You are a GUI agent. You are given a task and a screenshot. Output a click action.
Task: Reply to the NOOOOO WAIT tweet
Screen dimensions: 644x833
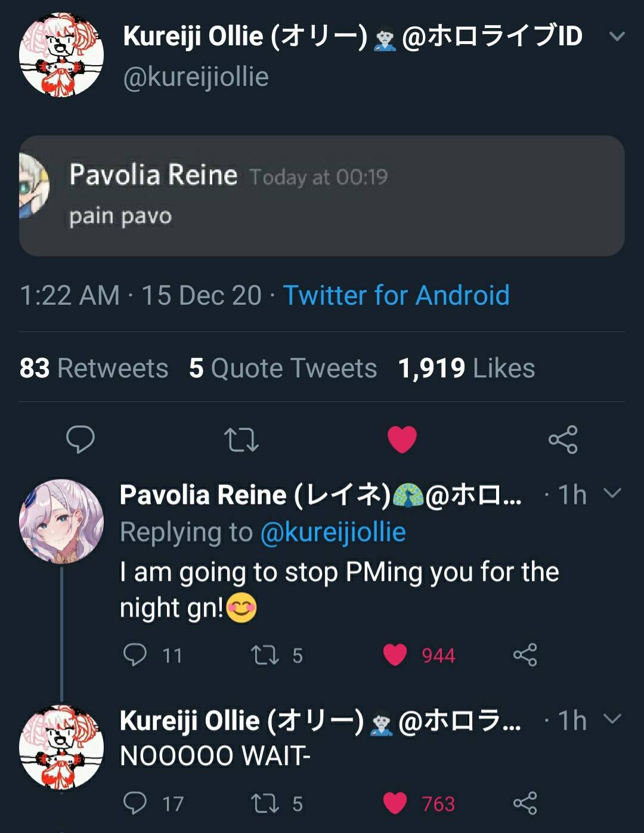[135, 803]
